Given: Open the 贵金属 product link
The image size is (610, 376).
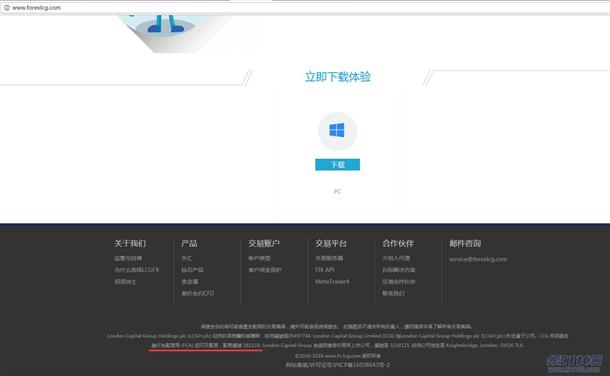Looking at the screenshot, I should [x=189, y=282].
